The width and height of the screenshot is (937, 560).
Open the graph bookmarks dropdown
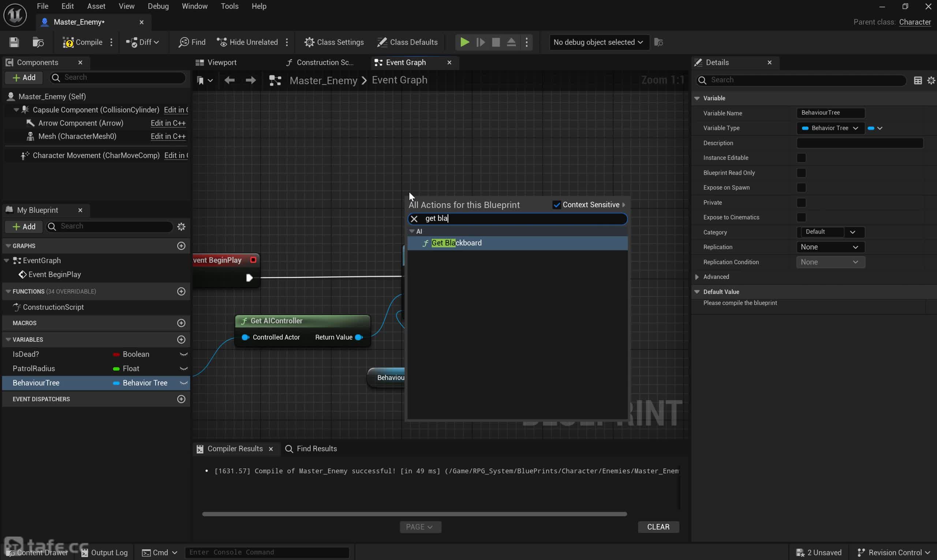click(x=205, y=81)
